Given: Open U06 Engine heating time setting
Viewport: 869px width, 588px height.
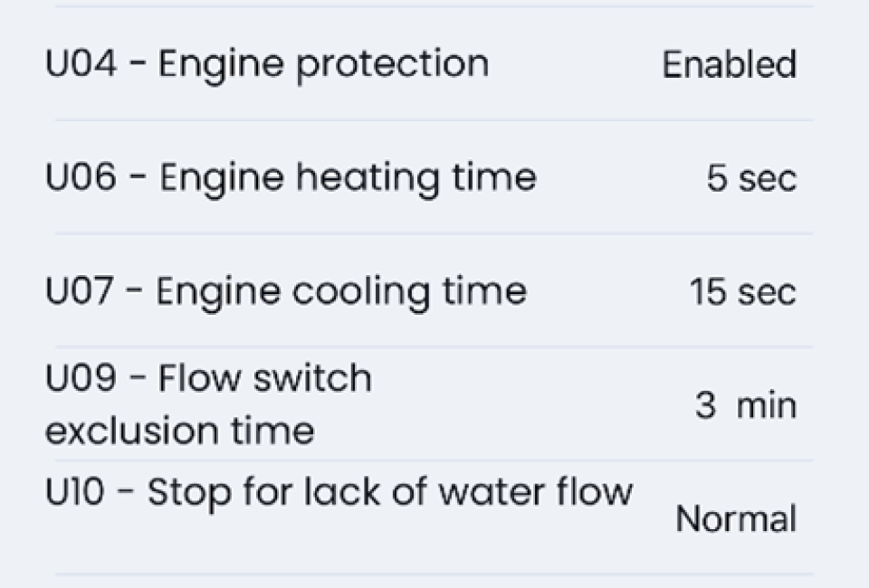Looking at the screenshot, I should [290, 177].
